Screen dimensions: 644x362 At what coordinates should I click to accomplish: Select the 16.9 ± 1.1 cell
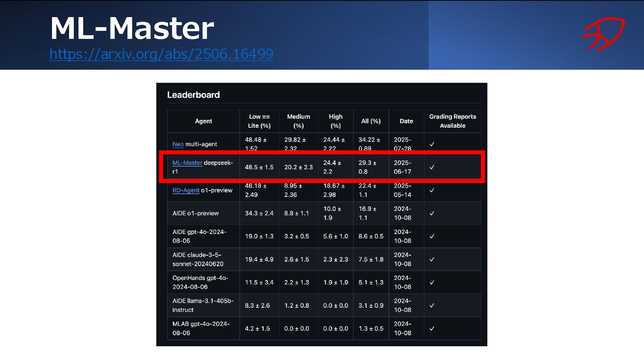tap(371, 213)
